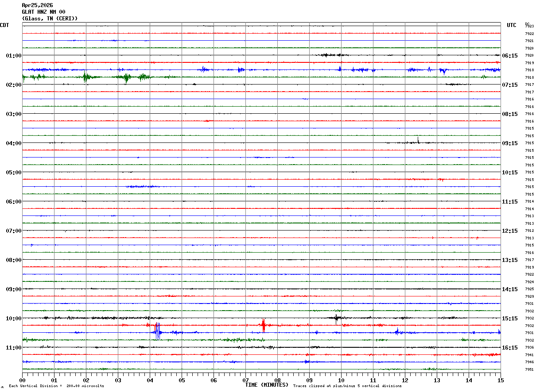Click the 09:15 UTC time label
Image resolution: width=536 pixels, height=392 pixels.
coord(510,143)
